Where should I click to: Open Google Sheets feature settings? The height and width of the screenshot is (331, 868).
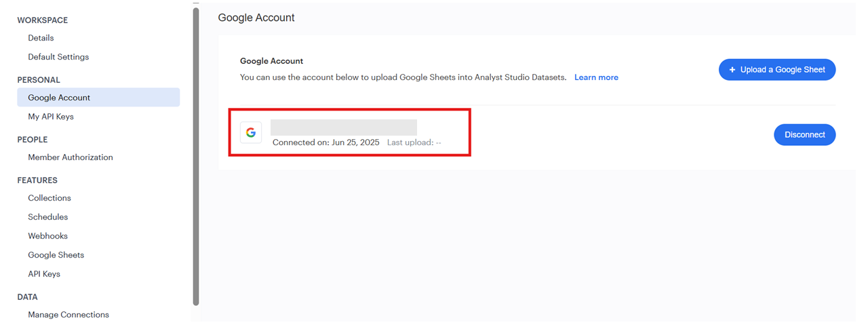pyautogui.click(x=56, y=255)
